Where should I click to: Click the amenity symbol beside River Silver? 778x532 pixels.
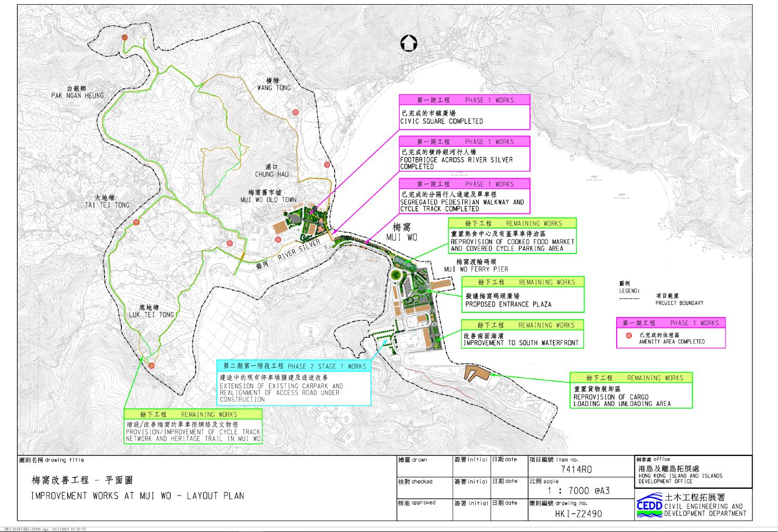[277, 239]
